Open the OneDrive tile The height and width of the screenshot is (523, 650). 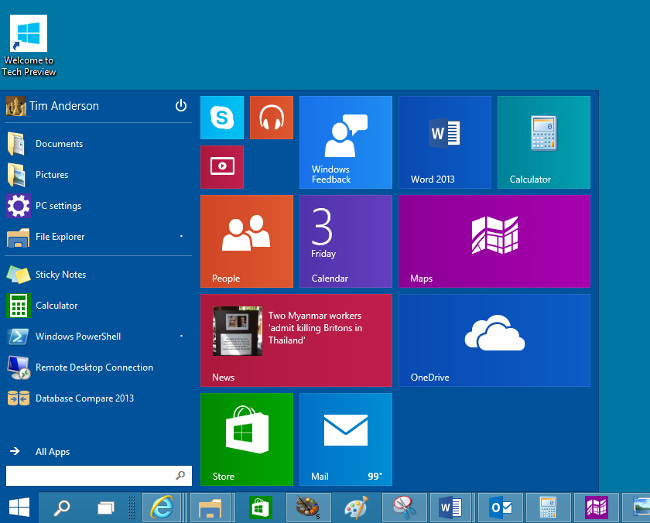click(x=494, y=340)
